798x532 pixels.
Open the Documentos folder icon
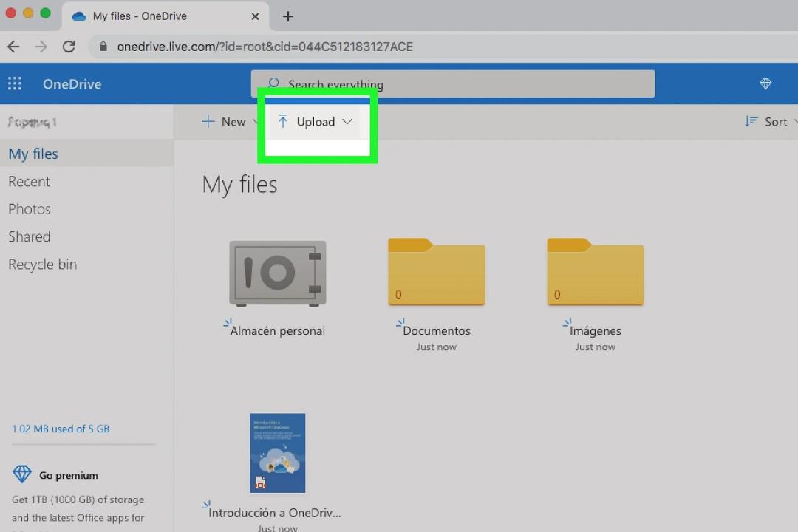pos(436,272)
